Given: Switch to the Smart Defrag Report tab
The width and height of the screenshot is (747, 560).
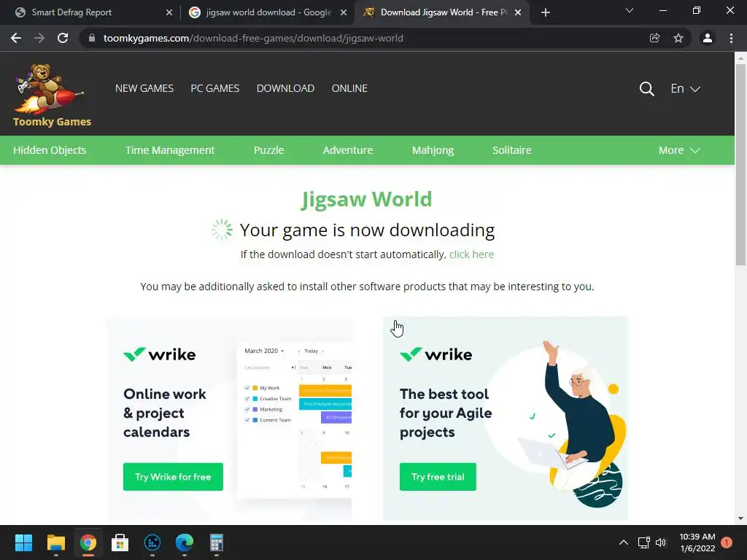Looking at the screenshot, I should [90, 12].
